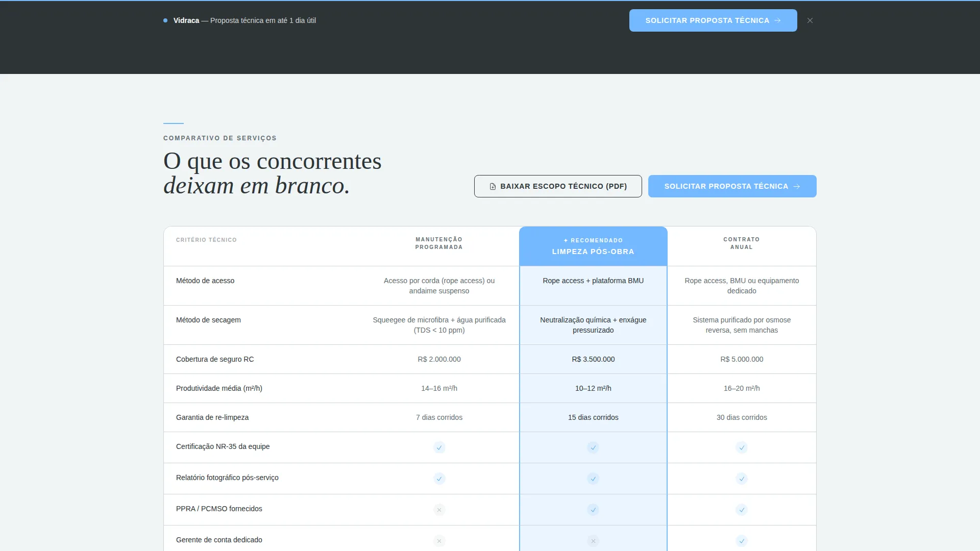The height and width of the screenshot is (551, 980).
Task: Select the recommended Limpeza Pós-Obra column header
Action: 593,246
